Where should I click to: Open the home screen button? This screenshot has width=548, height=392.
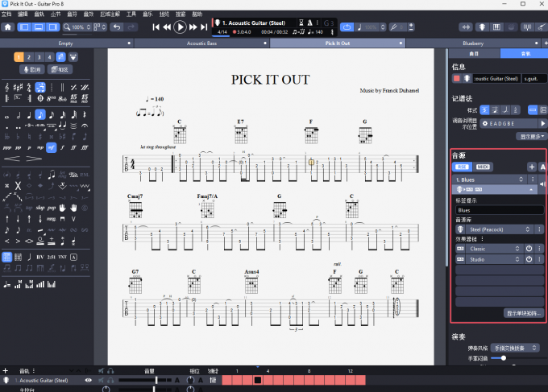coord(8,27)
